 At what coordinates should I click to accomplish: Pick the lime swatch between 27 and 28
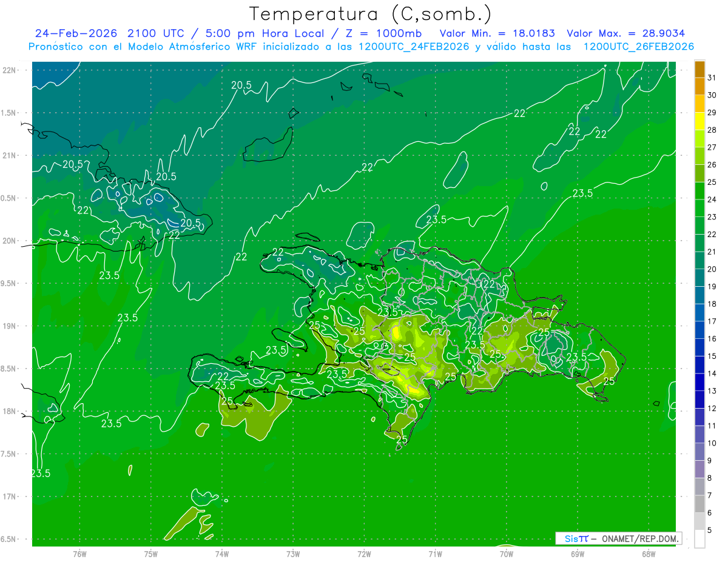pos(699,139)
